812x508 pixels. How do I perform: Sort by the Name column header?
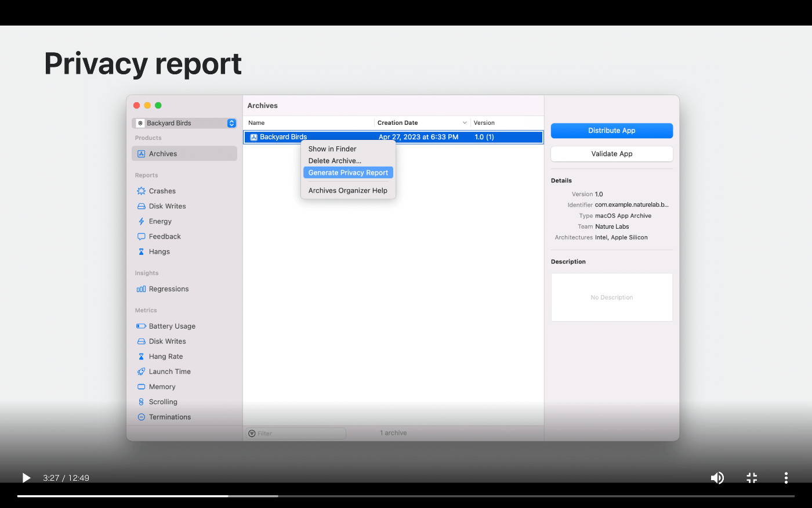(309, 123)
